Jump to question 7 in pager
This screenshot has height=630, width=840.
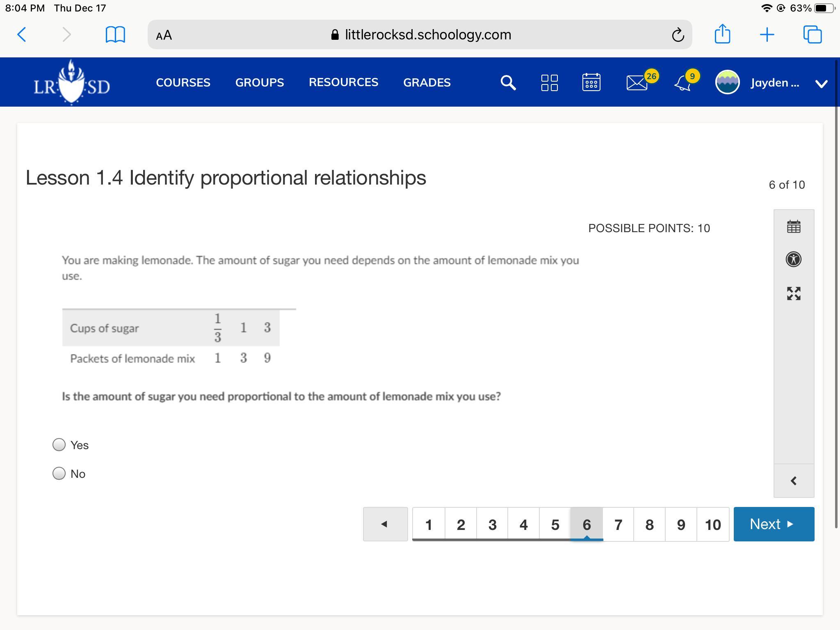coord(618,525)
